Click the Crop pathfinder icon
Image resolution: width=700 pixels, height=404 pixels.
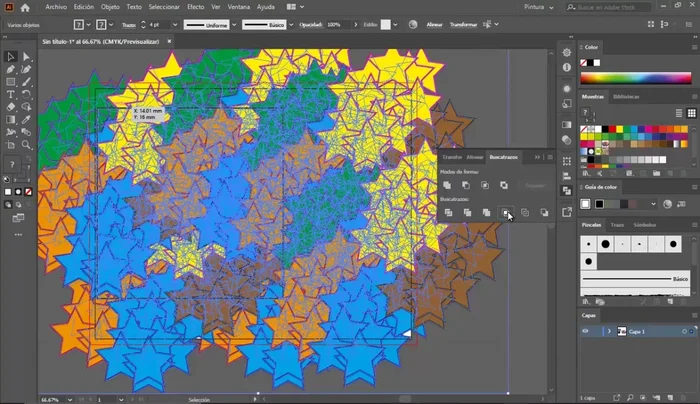pos(506,212)
